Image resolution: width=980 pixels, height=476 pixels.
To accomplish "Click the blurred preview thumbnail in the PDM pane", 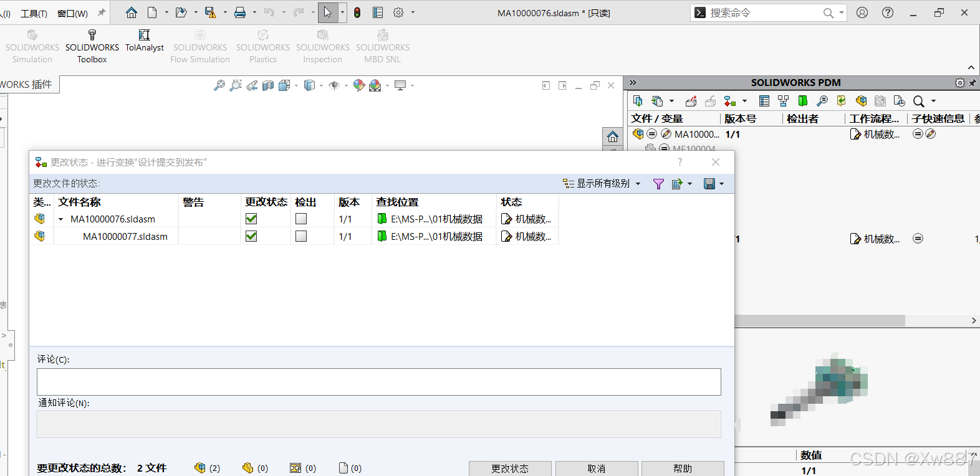I will coord(819,389).
